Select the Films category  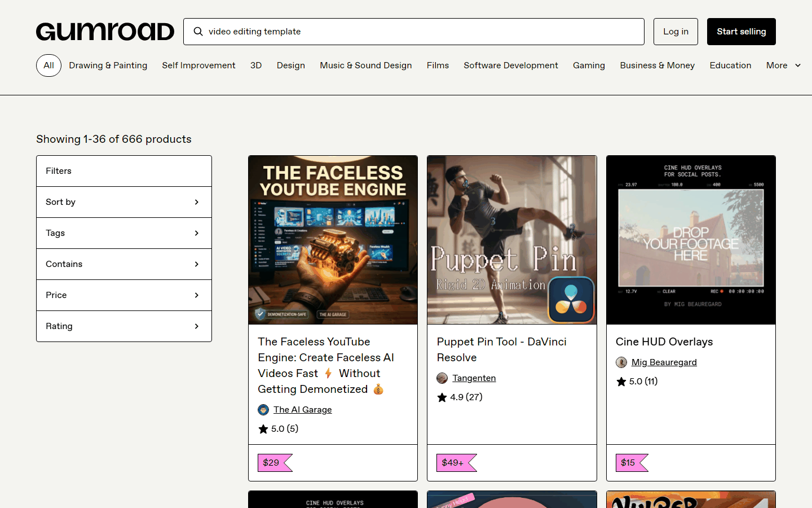(438, 65)
